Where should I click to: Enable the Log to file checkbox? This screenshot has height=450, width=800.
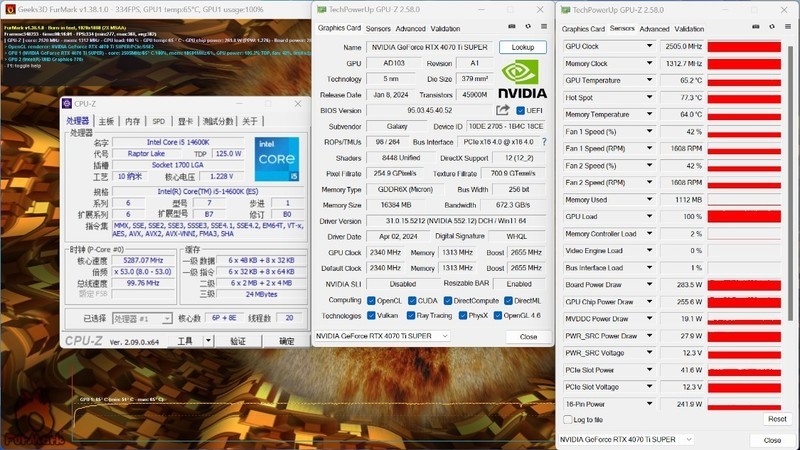569,420
